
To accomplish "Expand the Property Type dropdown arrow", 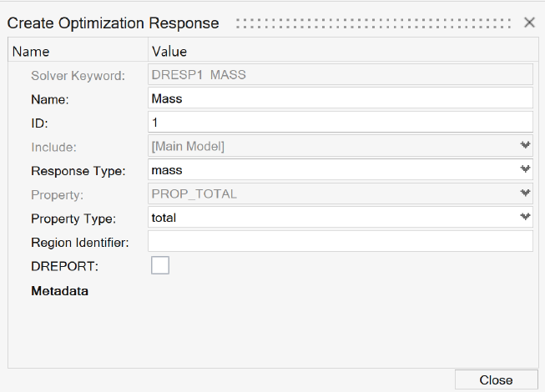I will pos(525,218).
